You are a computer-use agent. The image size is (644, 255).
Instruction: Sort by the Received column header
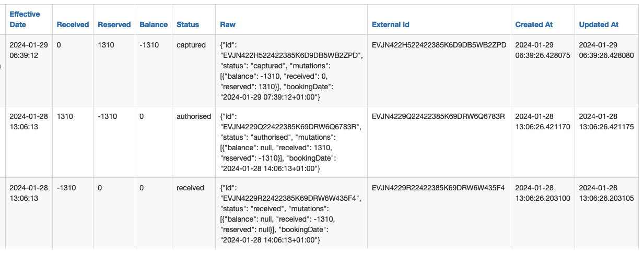[73, 25]
